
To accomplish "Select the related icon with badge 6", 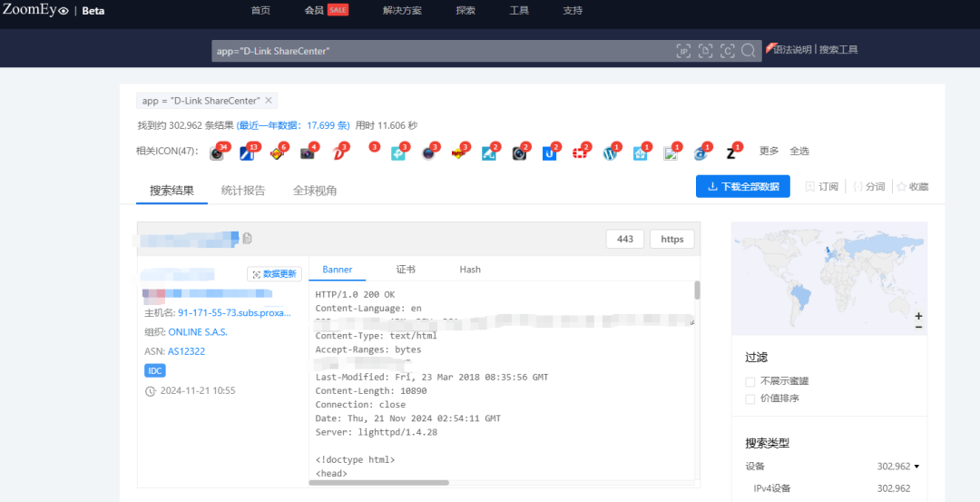I will 277,153.
